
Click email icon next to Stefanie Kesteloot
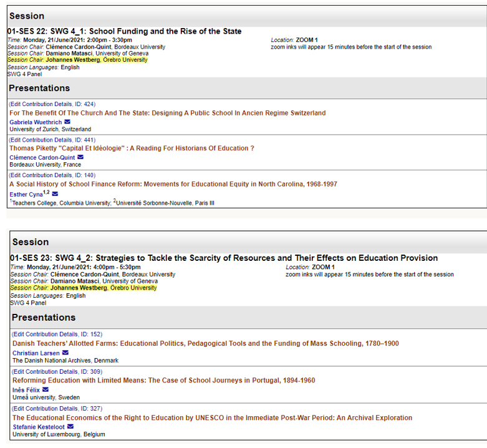click(70, 427)
